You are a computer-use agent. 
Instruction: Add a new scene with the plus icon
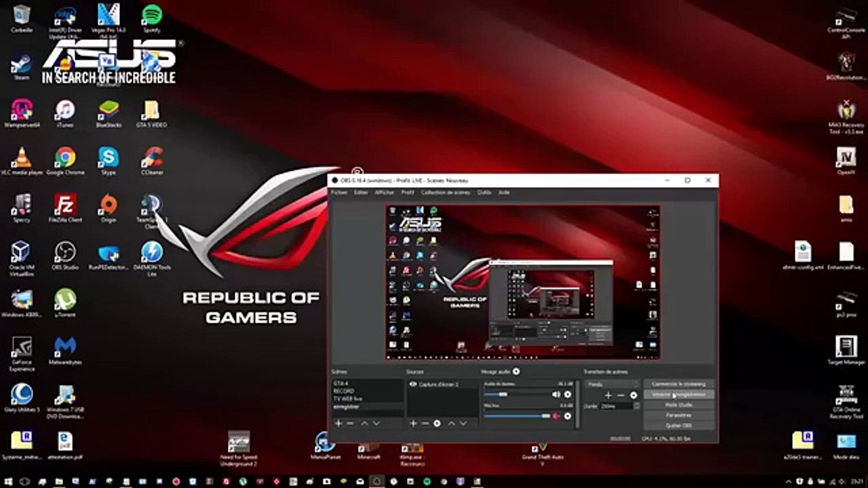click(338, 424)
